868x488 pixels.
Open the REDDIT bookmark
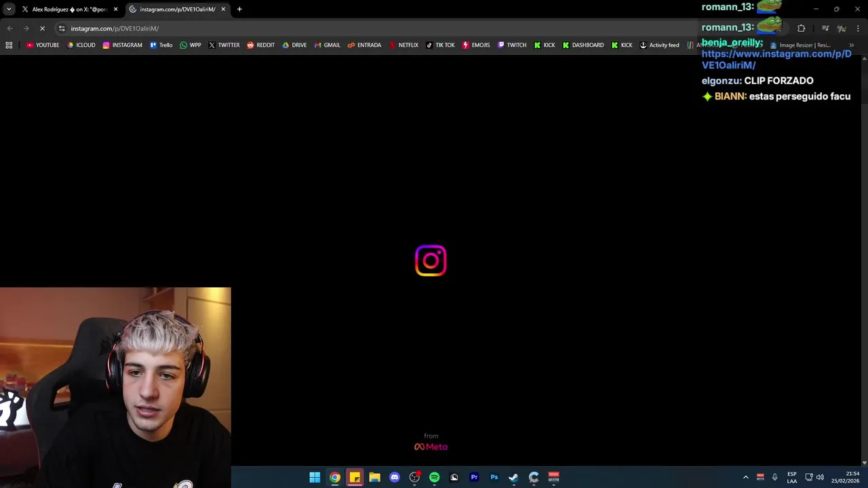pos(260,45)
